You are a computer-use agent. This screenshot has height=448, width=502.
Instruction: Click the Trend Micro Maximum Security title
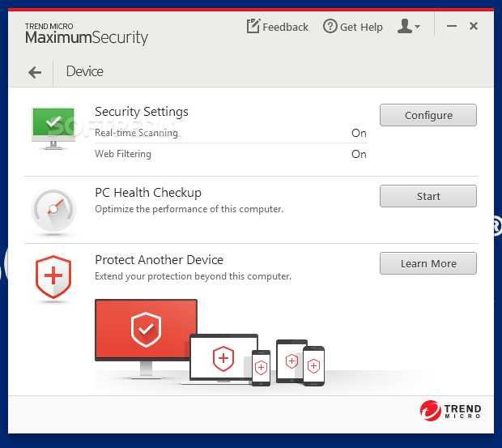(87, 34)
